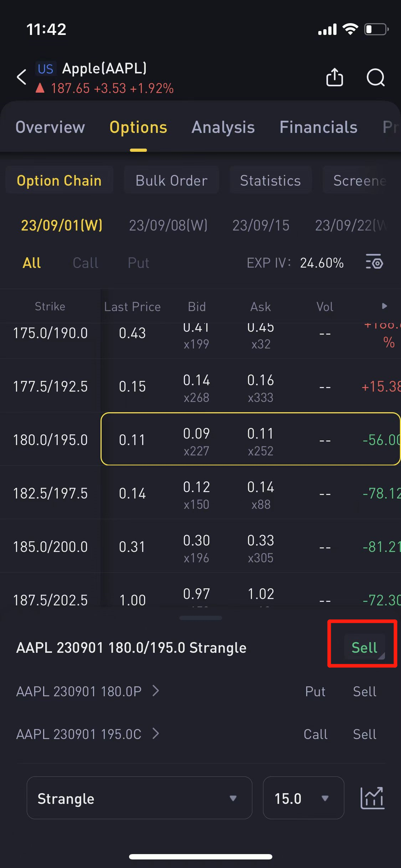Toggle strangle direction Sell button
Screen dimensions: 401x868
[x=364, y=647]
